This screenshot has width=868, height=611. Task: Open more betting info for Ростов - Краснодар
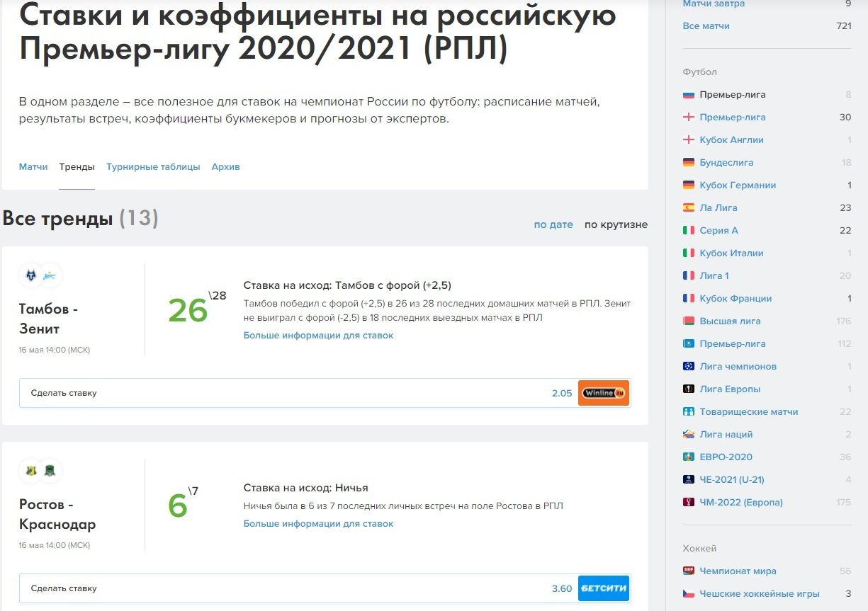tap(318, 524)
